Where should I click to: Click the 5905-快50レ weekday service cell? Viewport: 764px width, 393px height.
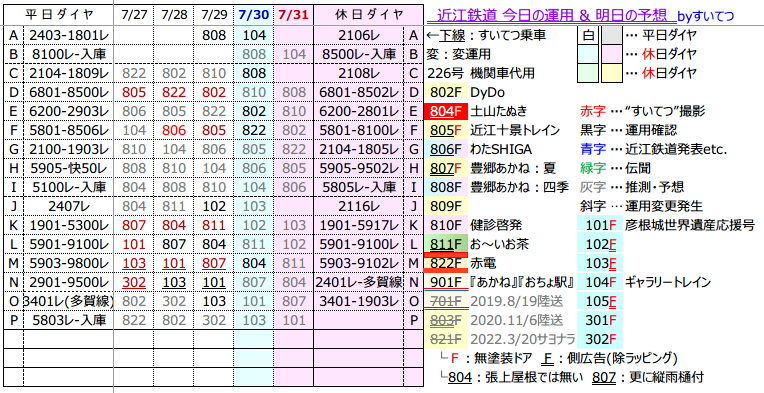point(68,168)
